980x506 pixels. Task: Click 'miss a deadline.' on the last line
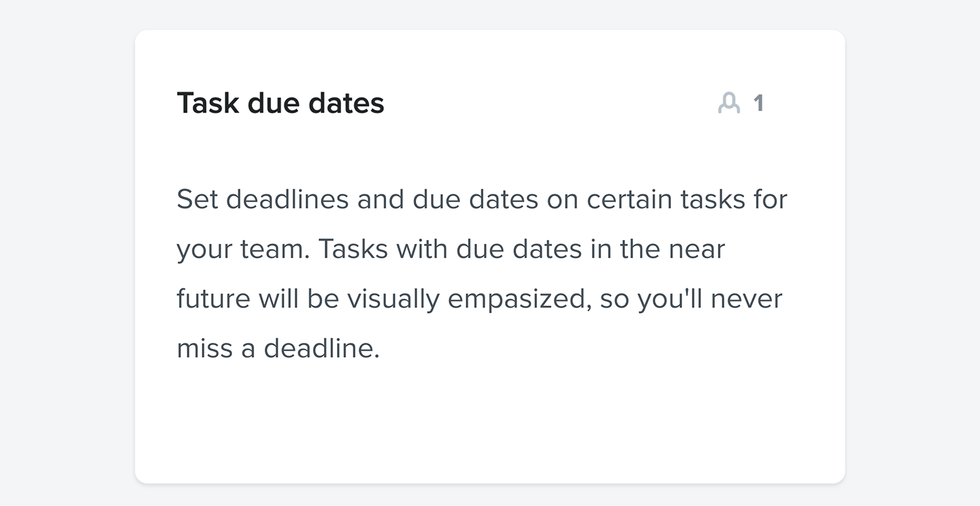(278, 348)
